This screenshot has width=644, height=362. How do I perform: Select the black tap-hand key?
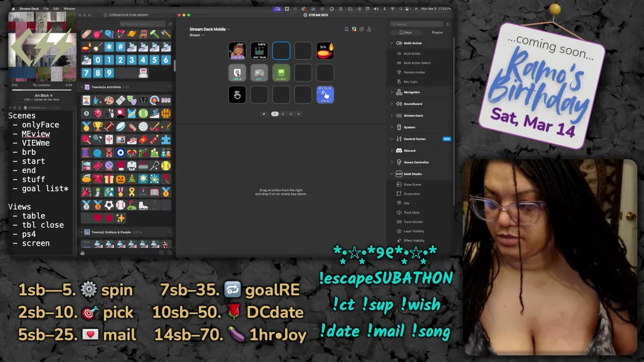pos(237,95)
